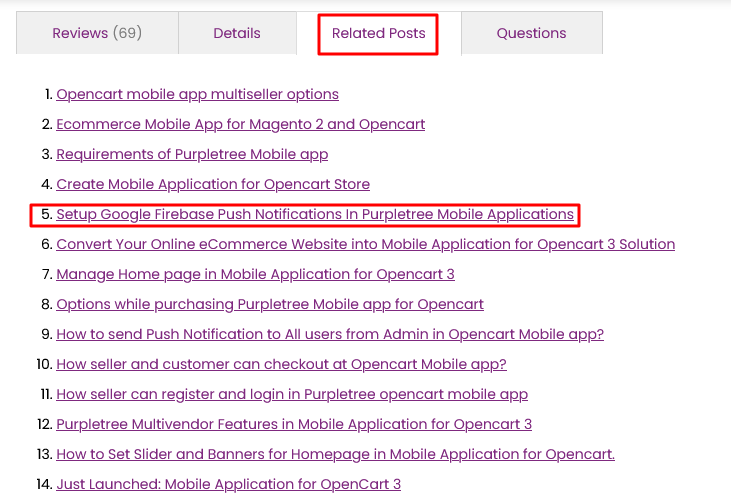Follow 'Requirements of Purpletree Mobile app' link
The width and height of the screenshot is (731, 501).
click(x=192, y=154)
